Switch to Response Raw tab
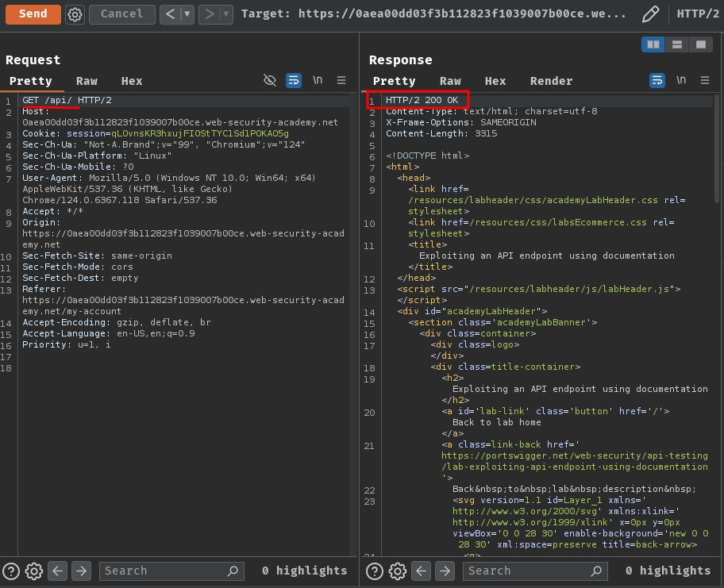 click(450, 81)
